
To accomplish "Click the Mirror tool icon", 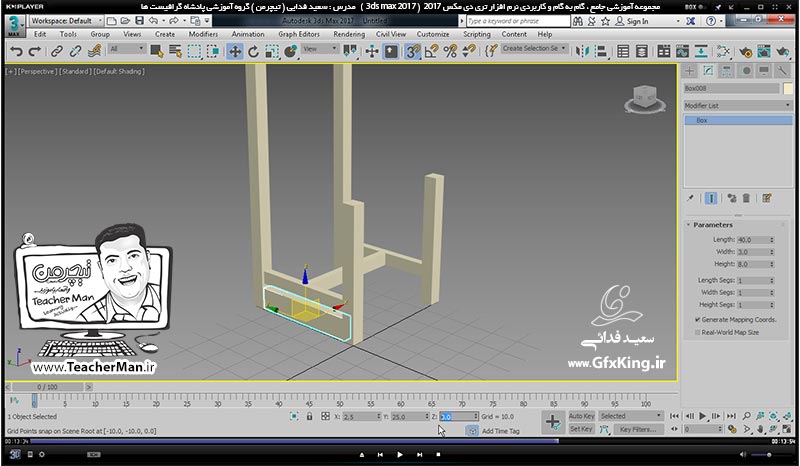I will tap(582, 51).
